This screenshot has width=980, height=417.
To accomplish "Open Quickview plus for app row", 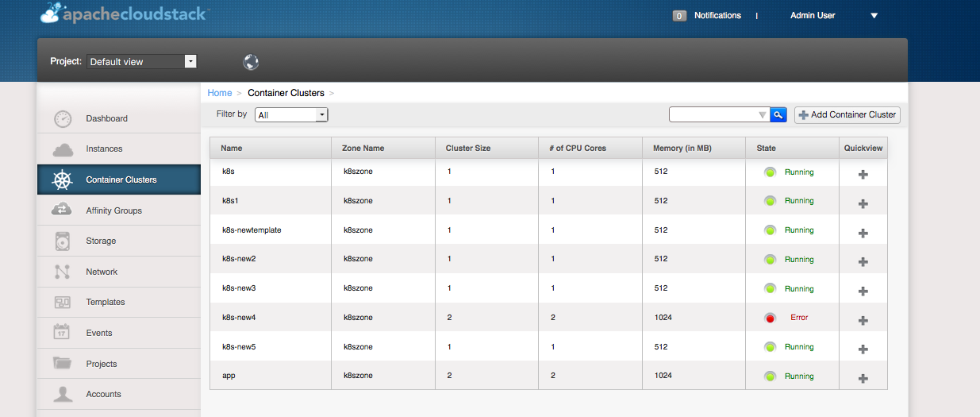I will coord(863,379).
